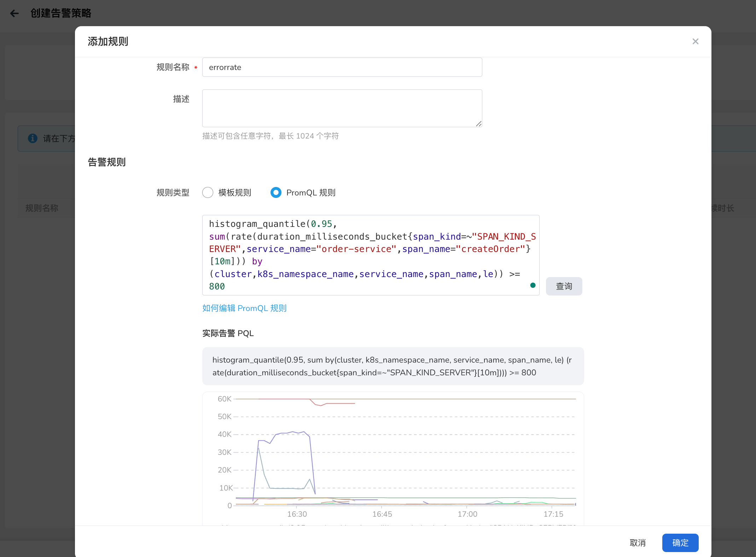
Task: Close the 添加规则 dialog with X
Action: pos(695,41)
